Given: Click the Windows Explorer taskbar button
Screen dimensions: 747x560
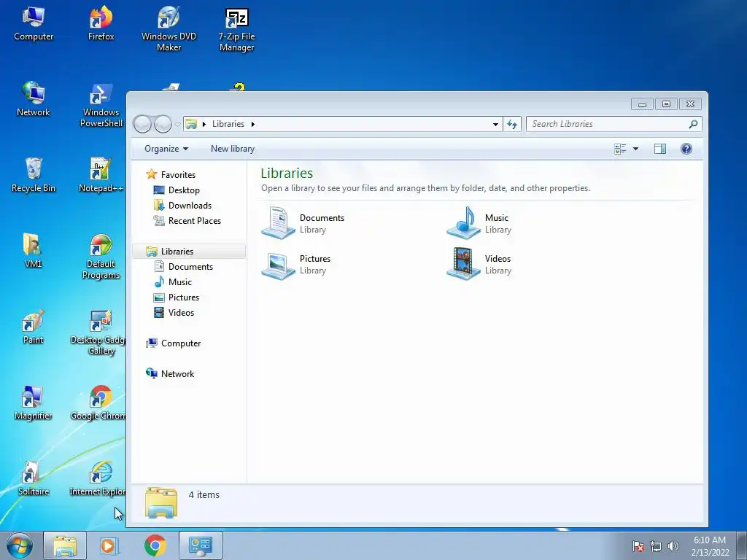Looking at the screenshot, I should tap(65, 545).
